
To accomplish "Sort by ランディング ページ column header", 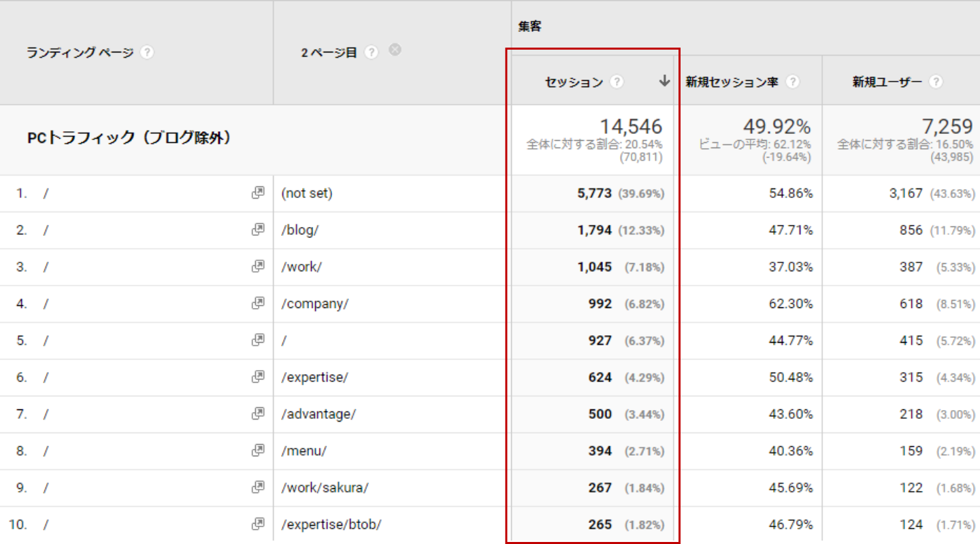I will tap(80, 52).
